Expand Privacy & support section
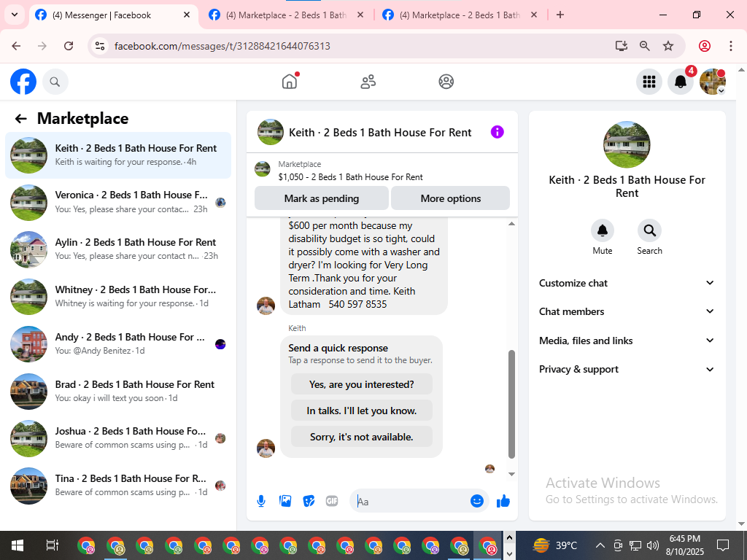 [x=627, y=369]
